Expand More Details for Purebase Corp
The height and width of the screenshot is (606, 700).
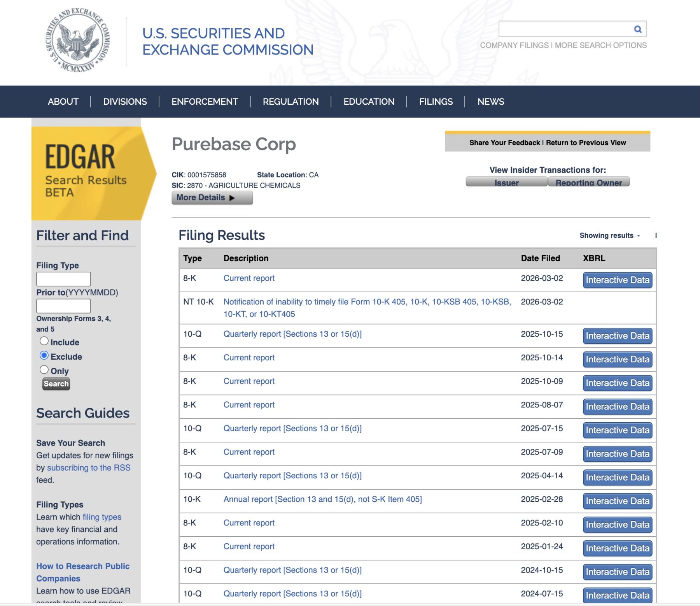click(212, 198)
